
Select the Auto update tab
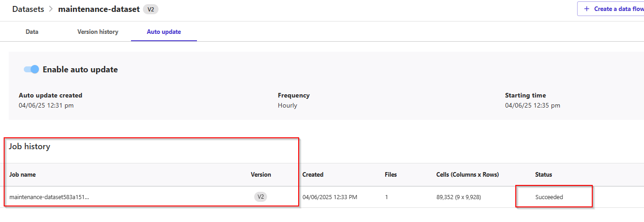164,32
